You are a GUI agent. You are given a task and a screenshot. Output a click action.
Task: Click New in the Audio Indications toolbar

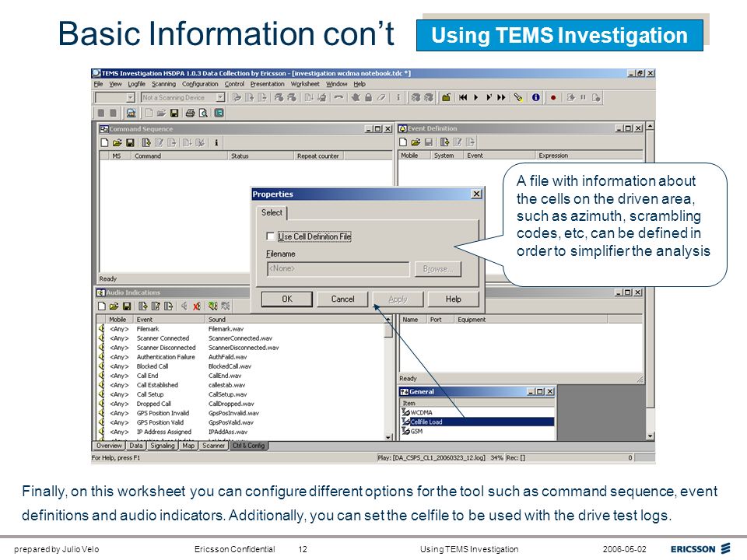[101, 306]
